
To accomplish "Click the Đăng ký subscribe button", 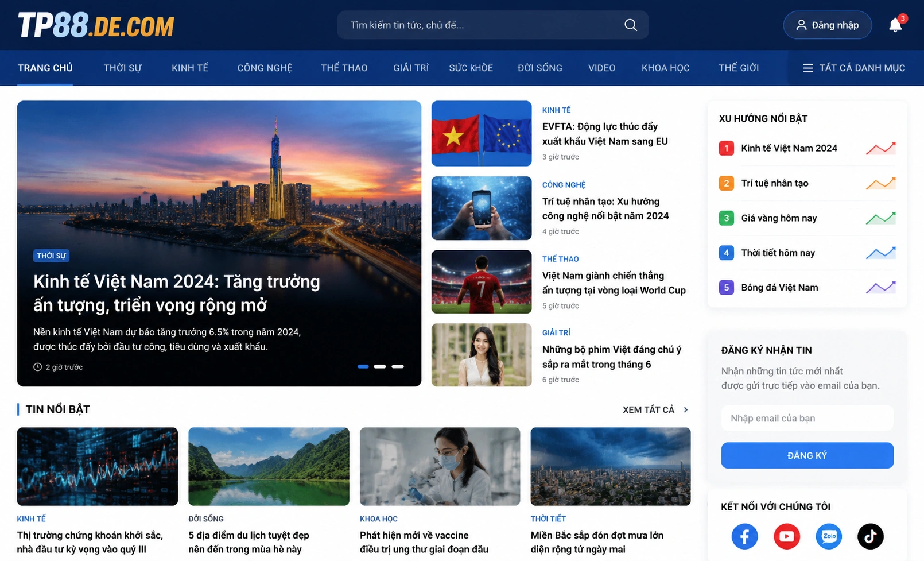I will pyautogui.click(x=807, y=455).
